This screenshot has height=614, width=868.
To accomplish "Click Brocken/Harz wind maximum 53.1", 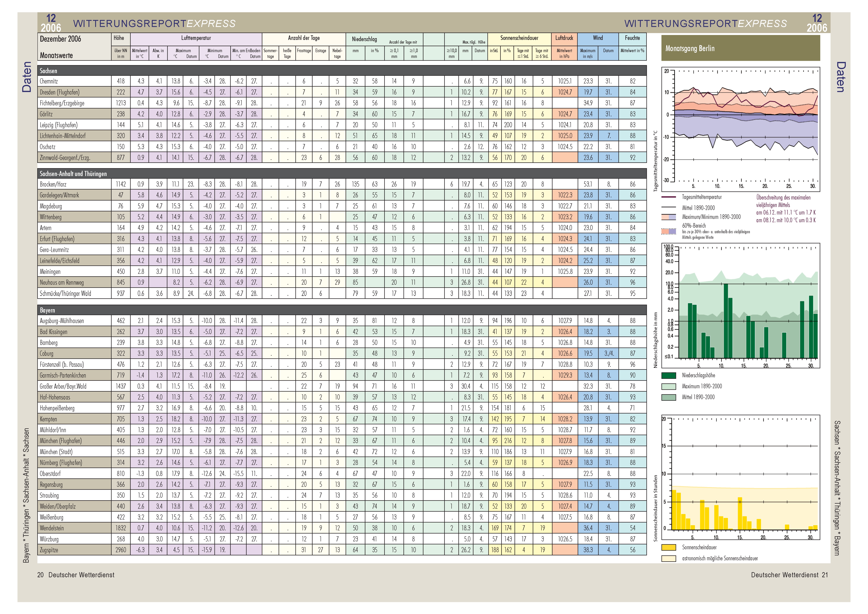I will (x=588, y=184).
